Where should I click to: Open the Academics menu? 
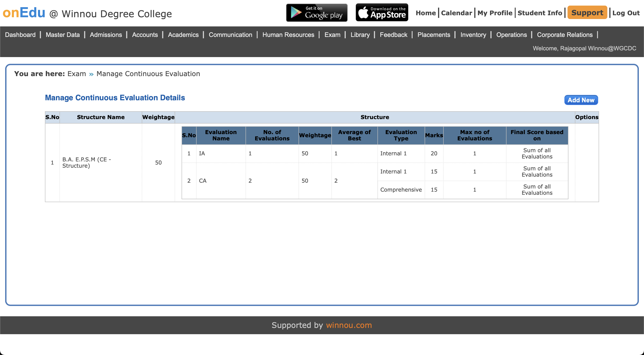point(183,35)
